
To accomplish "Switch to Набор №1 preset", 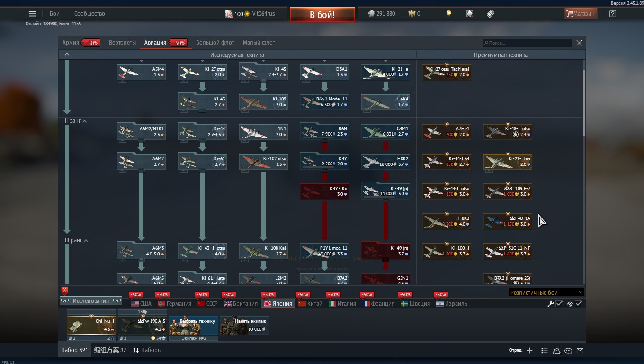I will click(x=74, y=350).
